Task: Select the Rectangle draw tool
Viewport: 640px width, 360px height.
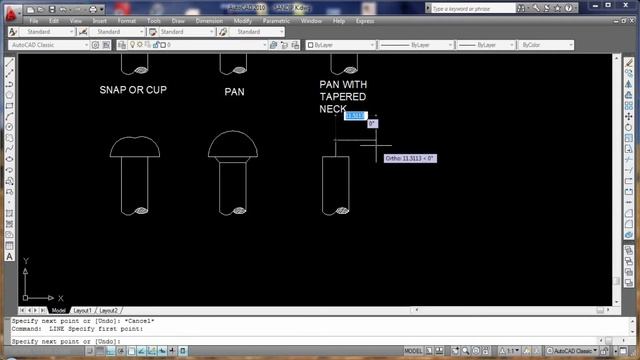Action: tap(10, 105)
